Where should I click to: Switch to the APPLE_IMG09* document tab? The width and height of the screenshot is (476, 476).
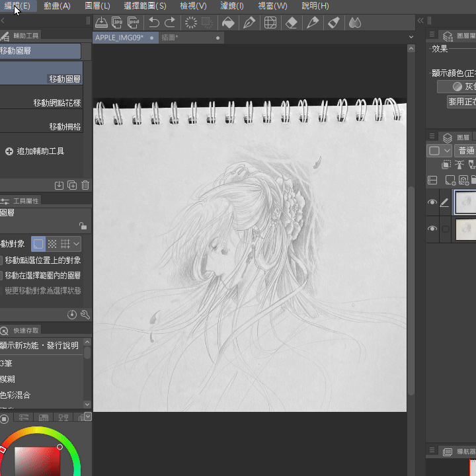[x=126, y=38]
